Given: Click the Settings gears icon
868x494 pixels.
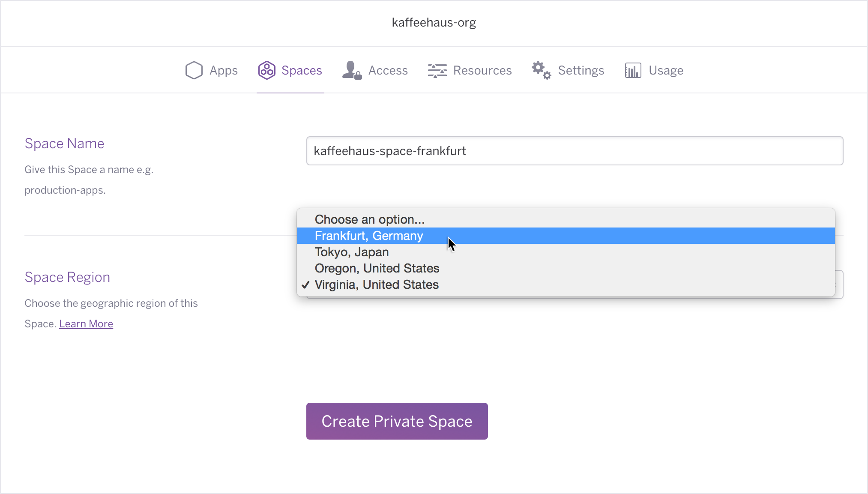Looking at the screenshot, I should click(x=541, y=70).
